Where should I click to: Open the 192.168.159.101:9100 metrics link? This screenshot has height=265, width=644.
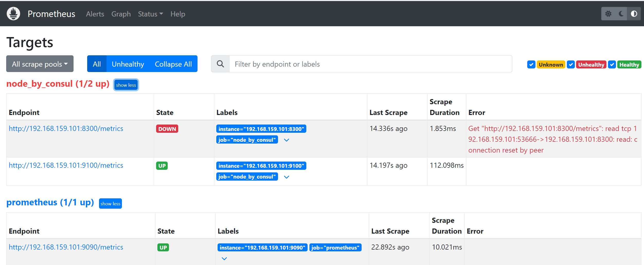tap(66, 165)
